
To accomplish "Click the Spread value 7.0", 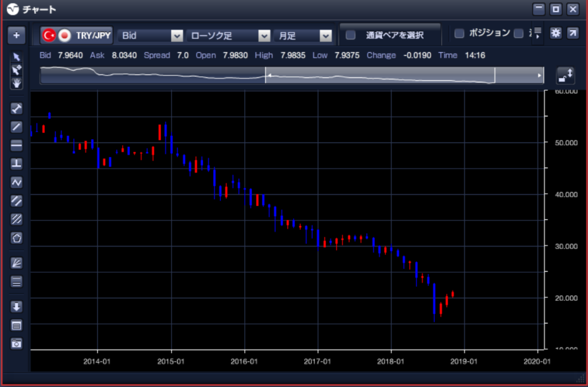I will tap(183, 56).
